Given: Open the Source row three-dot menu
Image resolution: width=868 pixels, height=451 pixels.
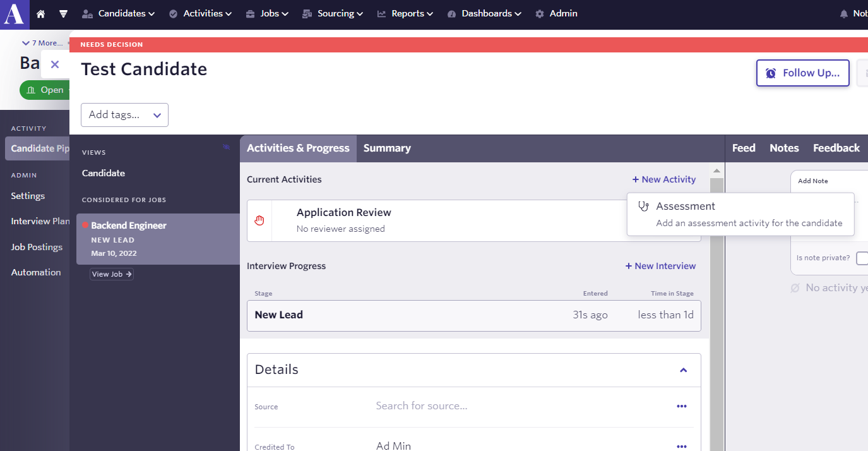Looking at the screenshot, I should coord(682,406).
